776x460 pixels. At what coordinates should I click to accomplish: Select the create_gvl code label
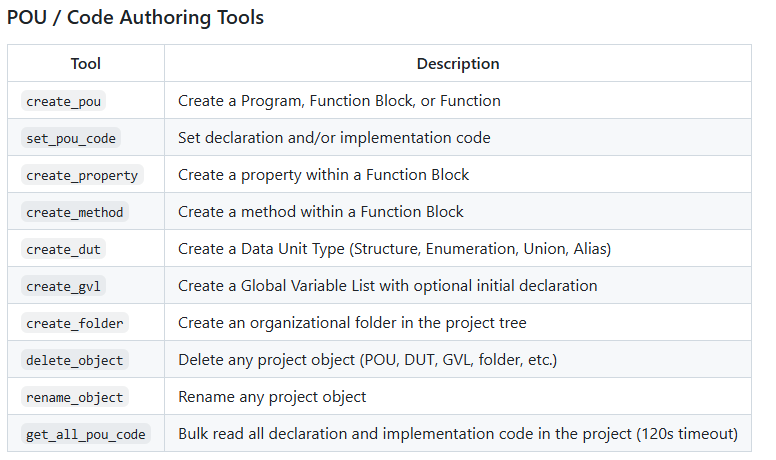[64, 286]
